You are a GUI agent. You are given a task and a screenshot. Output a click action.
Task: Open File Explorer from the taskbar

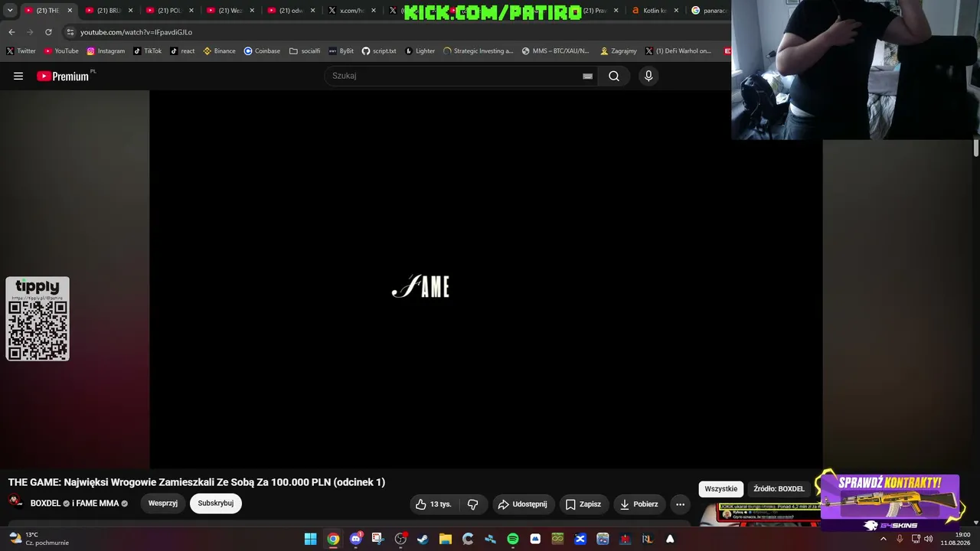click(445, 539)
